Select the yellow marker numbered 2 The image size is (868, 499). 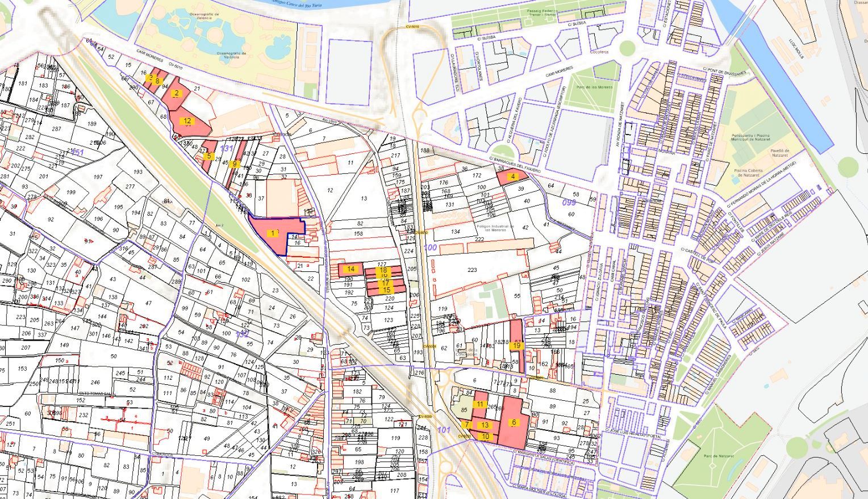[176, 93]
